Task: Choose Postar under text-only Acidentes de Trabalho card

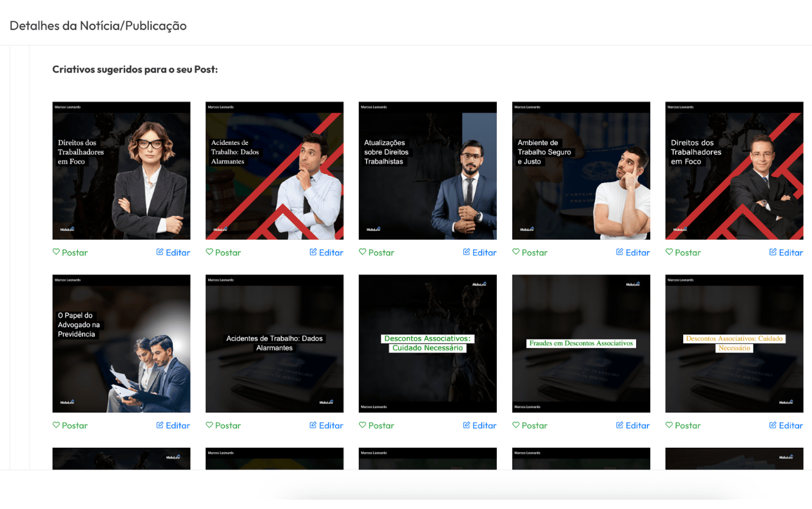Action: [x=224, y=425]
